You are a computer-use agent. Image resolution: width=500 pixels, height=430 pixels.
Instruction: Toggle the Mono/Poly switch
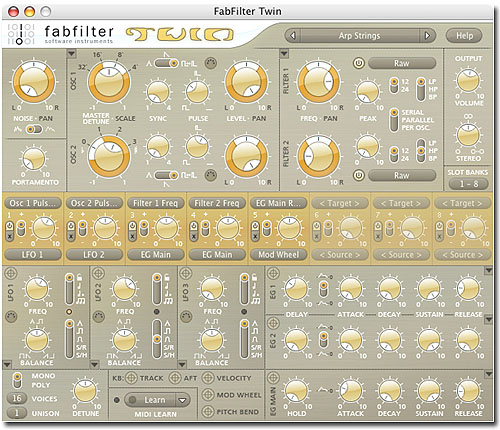pyautogui.click(x=17, y=380)
